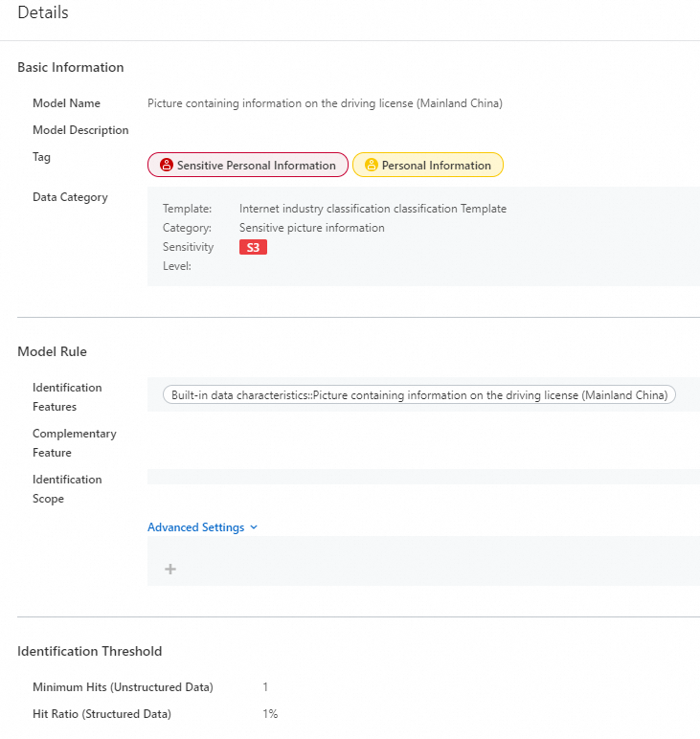Click the red S3 sensitivity level badge
This screenshot has height=739, width=700.
tap(253, 247)
